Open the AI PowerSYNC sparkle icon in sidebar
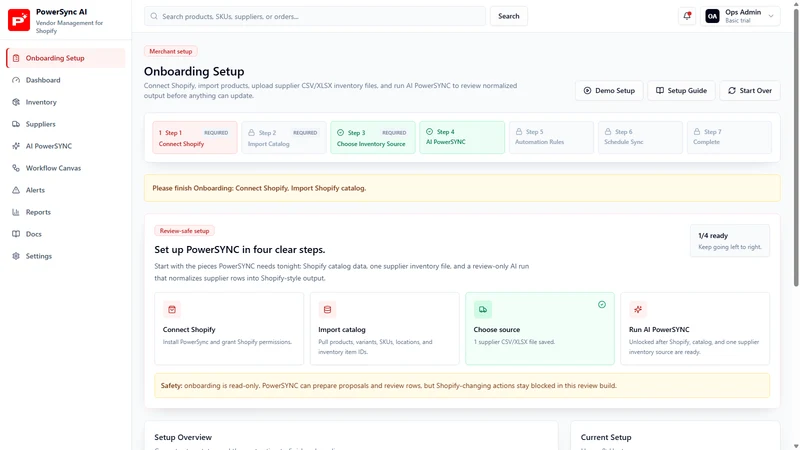This screenshot has height=450, width=800. (x=16, y=146)
